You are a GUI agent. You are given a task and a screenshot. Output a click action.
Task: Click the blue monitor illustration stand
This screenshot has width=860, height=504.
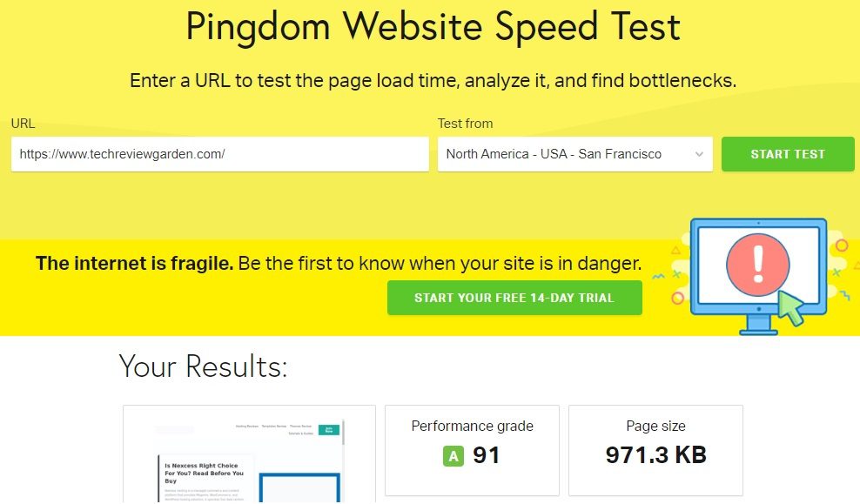pyautogui.click(x=758, y=326)
